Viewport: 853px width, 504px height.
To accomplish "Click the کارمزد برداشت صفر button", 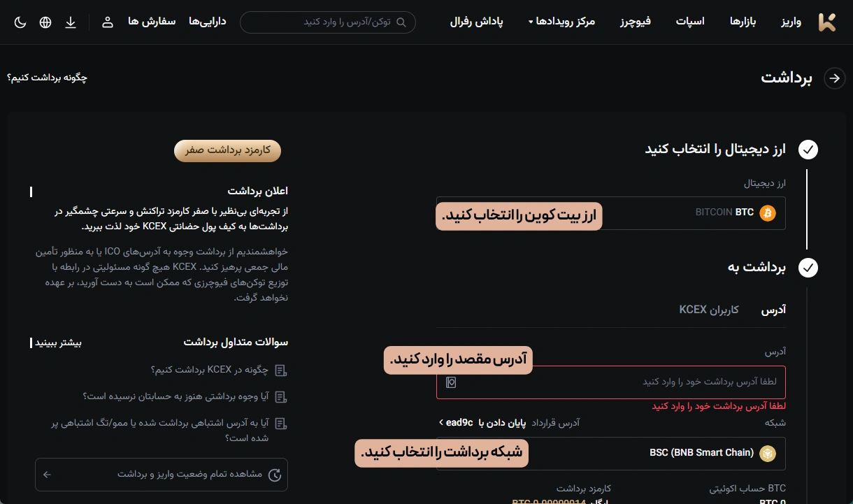I will pyautogui.click(x=227, y=150).
